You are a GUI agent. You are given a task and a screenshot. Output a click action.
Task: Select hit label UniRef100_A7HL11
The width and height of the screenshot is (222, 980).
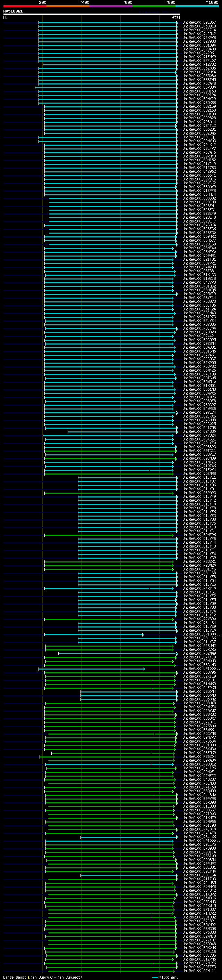point(199,971)
